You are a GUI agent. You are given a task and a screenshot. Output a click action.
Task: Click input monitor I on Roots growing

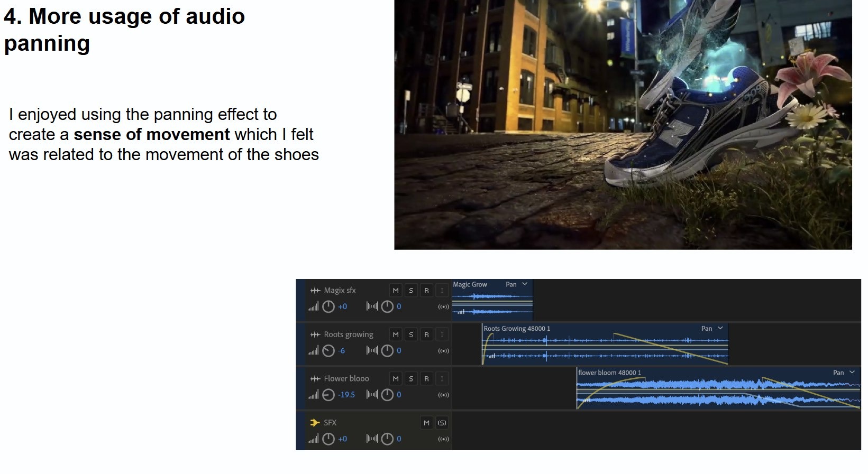click(x=442, y=334)
